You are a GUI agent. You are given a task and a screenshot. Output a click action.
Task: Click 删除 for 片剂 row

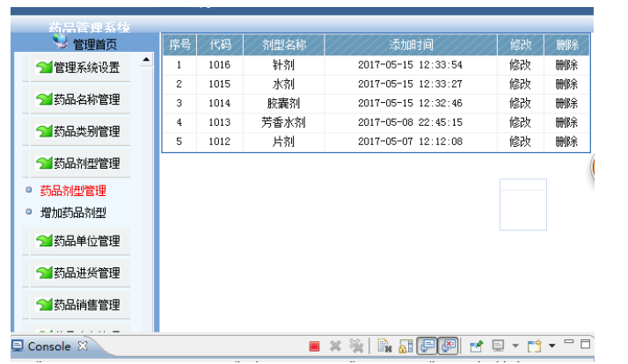point(566,142)
